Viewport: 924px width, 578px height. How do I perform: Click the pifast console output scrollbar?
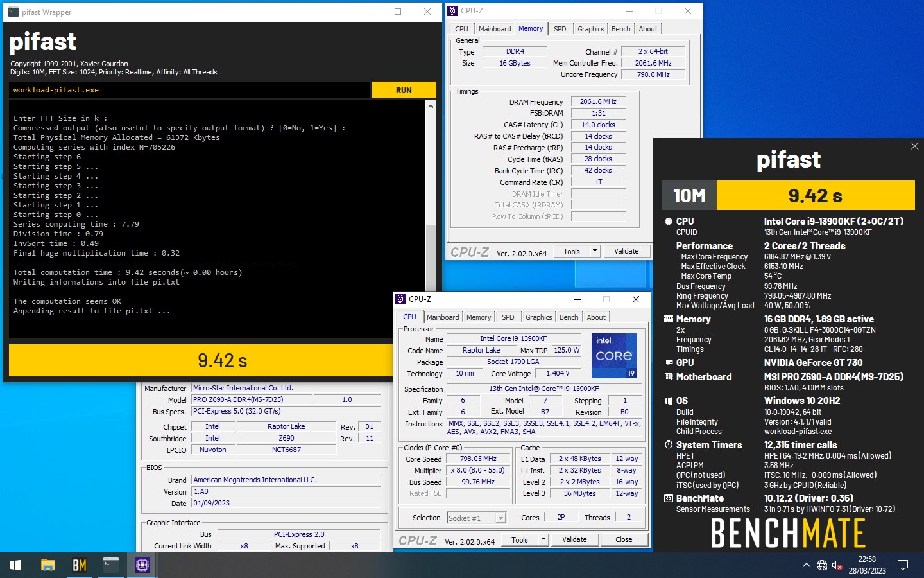431,220
